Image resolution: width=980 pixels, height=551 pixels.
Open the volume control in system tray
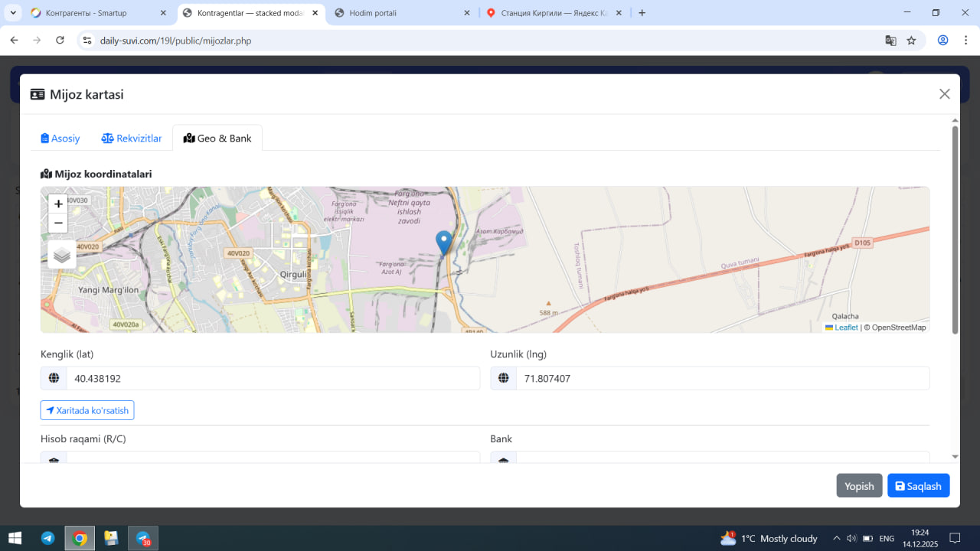coord(851,538)
